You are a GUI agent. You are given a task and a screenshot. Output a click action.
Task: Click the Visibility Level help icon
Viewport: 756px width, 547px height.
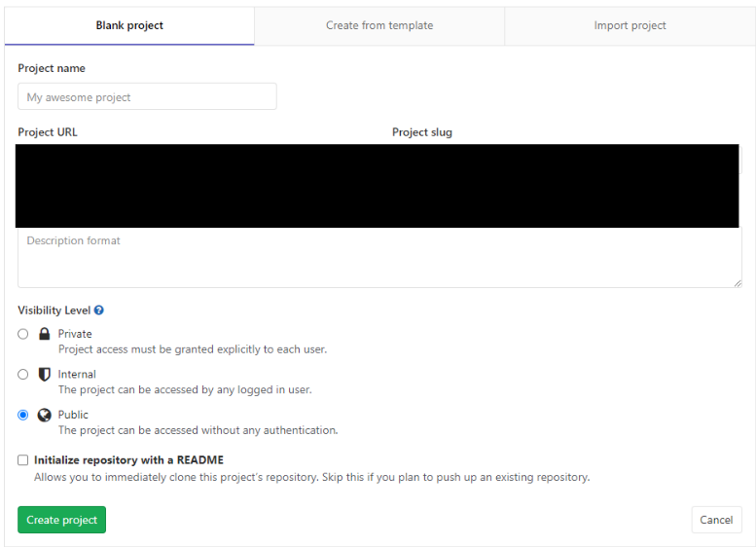pyautogui.click(x=99, y=310)
